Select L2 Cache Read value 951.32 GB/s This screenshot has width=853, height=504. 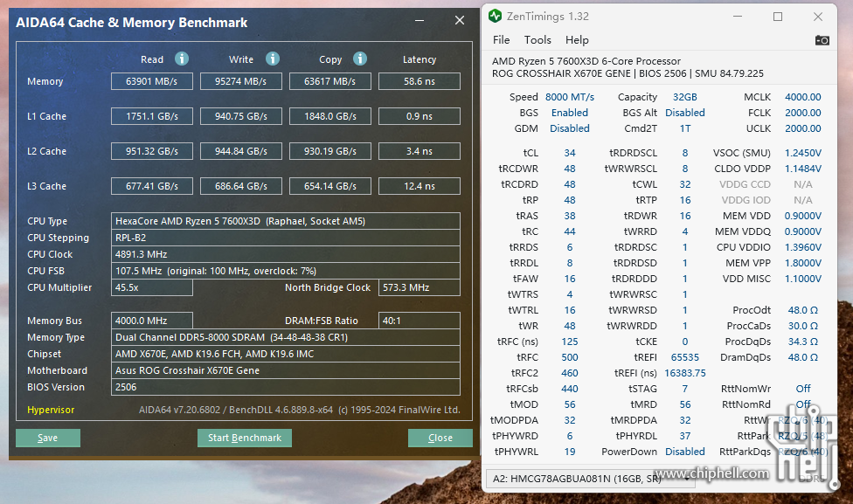[x=152, y=151]
